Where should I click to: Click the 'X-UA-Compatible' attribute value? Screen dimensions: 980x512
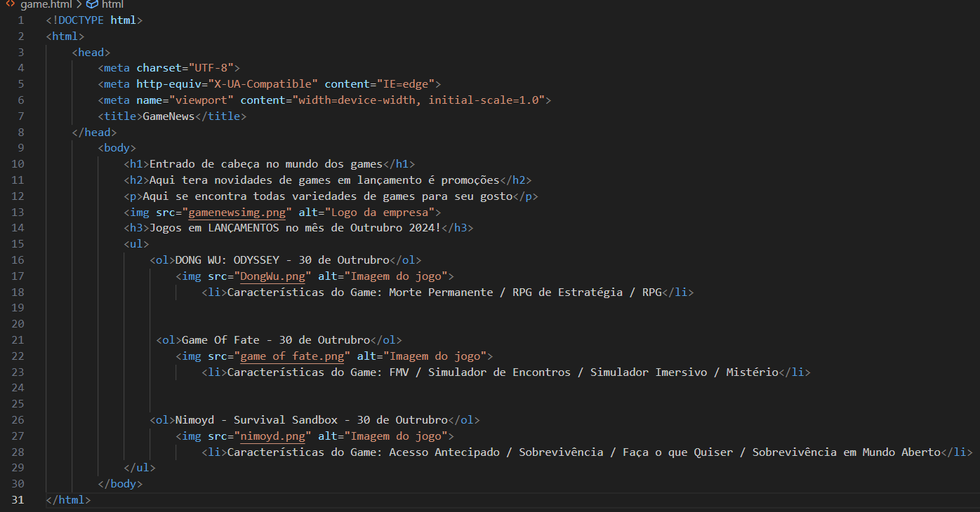click(266, 84)
